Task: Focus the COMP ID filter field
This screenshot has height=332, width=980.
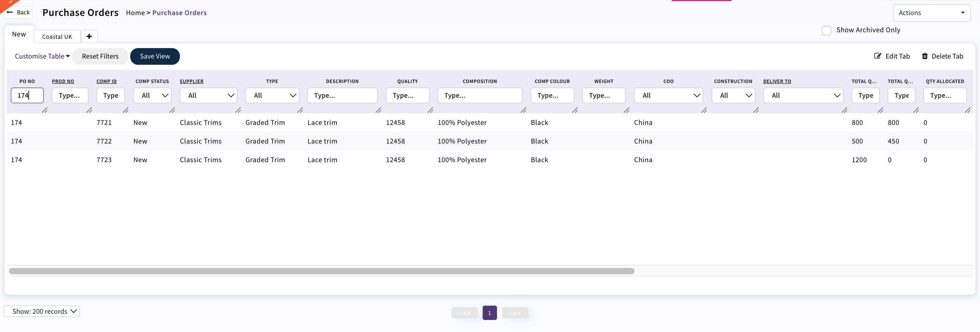Action: click(x=110, y=95)
